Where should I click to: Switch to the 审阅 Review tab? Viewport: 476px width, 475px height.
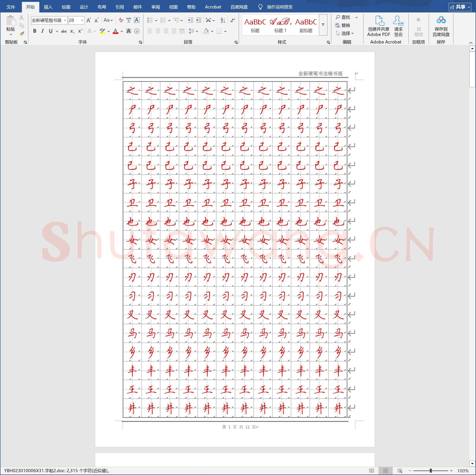[x=155, y=7]
